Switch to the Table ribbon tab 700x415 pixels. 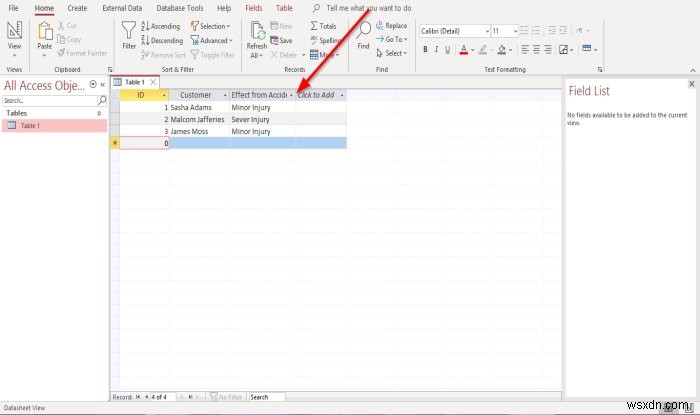click(284, 8)
